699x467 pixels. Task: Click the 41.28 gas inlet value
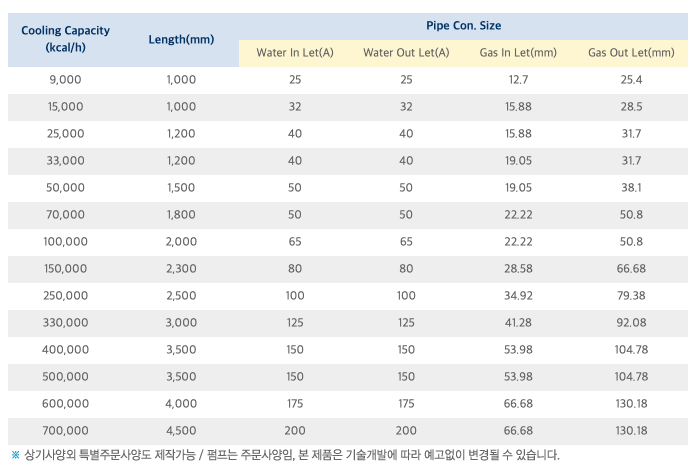click(x=518, y=322)
